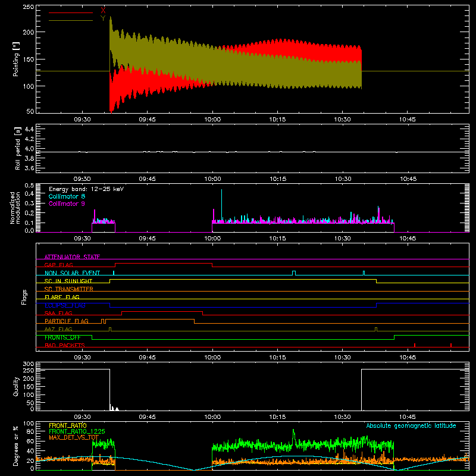The image size is (476, 476).
Task: Click the 300 tick label on Quality axis
Action: tap(28, 364)
